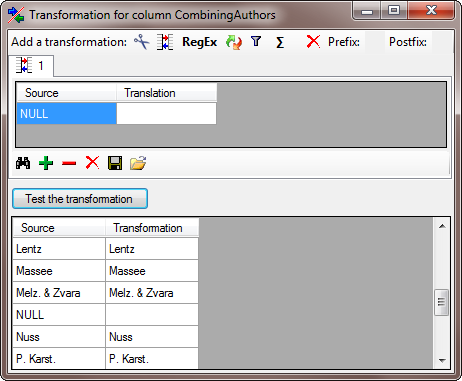Click the Prefix input field
Viewport: 462px width, 381px height.
[x=375, y=42]
